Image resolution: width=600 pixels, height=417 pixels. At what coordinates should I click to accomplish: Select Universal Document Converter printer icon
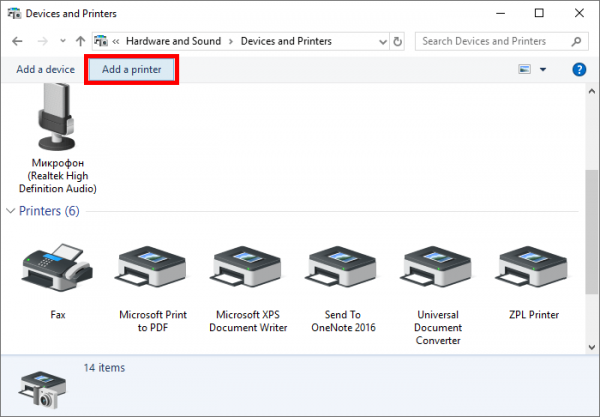coord(438,267)
